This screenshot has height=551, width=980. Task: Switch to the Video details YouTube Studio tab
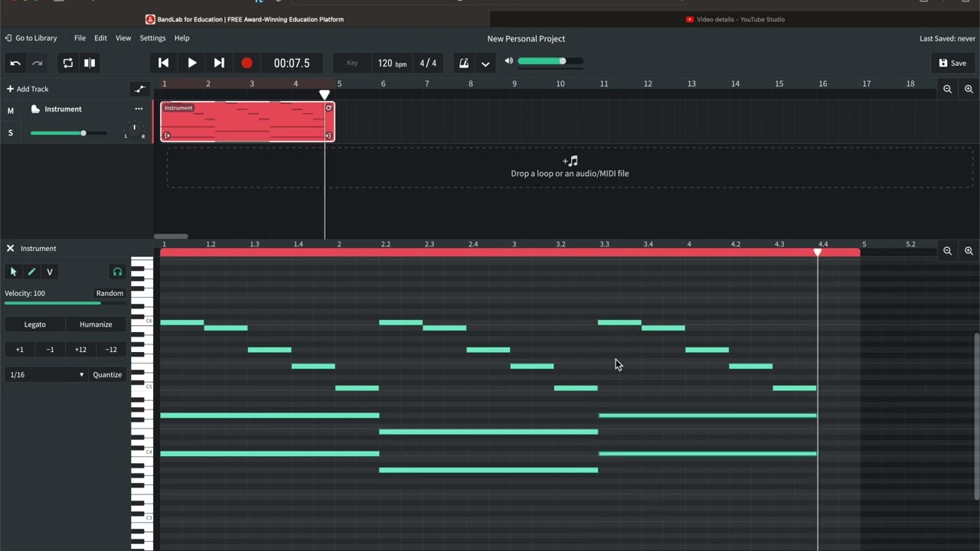click(735, 19)
